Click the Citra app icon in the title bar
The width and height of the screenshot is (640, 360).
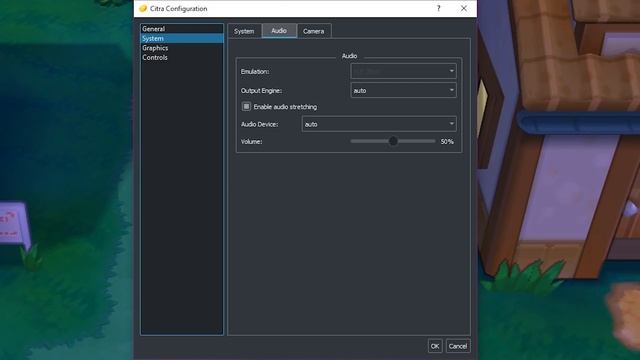click(143, 9)
